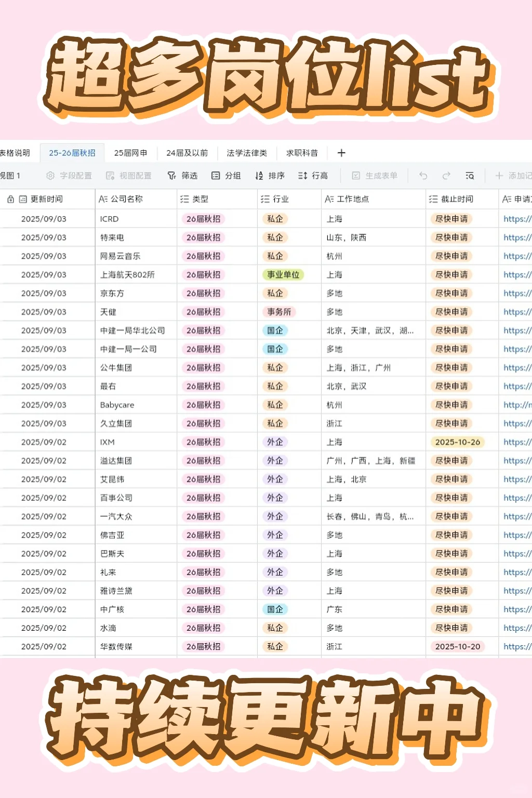Open the 求职科普 tab

302,153
